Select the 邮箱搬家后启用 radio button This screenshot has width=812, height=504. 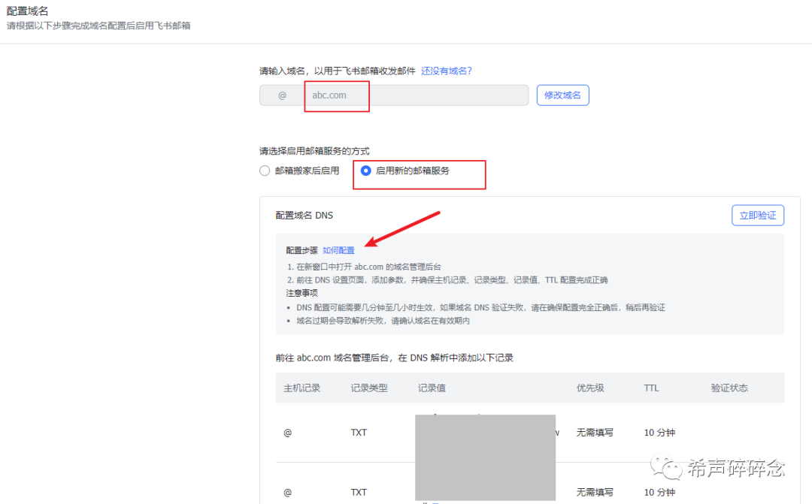pyautogui.click(x=265, y=171)
